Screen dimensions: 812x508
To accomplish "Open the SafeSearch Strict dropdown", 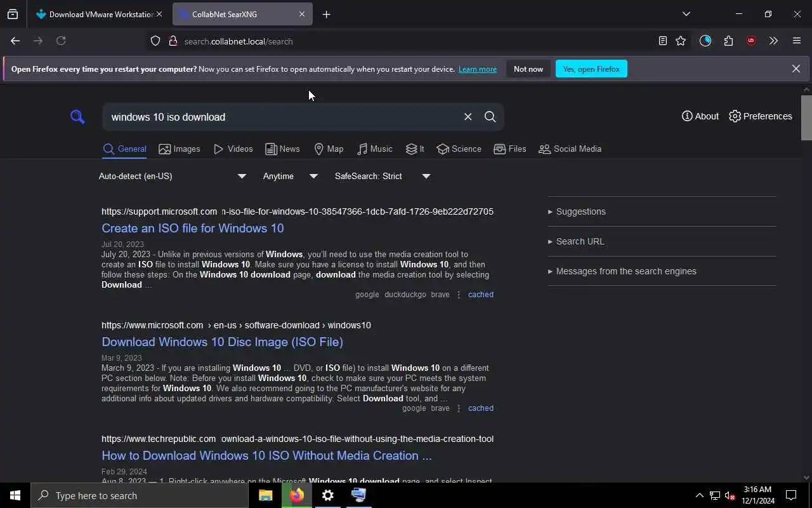I will point(383,176).
